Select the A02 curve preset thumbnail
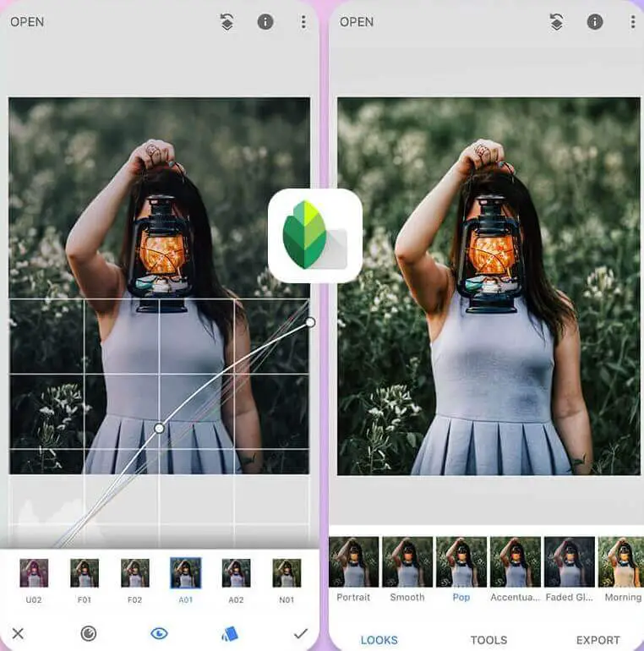Viewport: 644px width, 651px height. 236,573
